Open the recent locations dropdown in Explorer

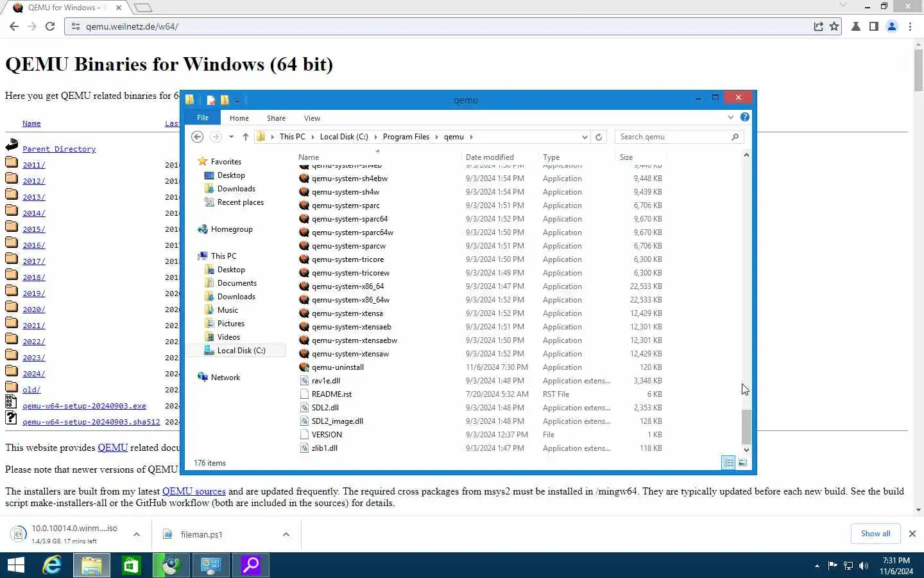coord(231,137)
